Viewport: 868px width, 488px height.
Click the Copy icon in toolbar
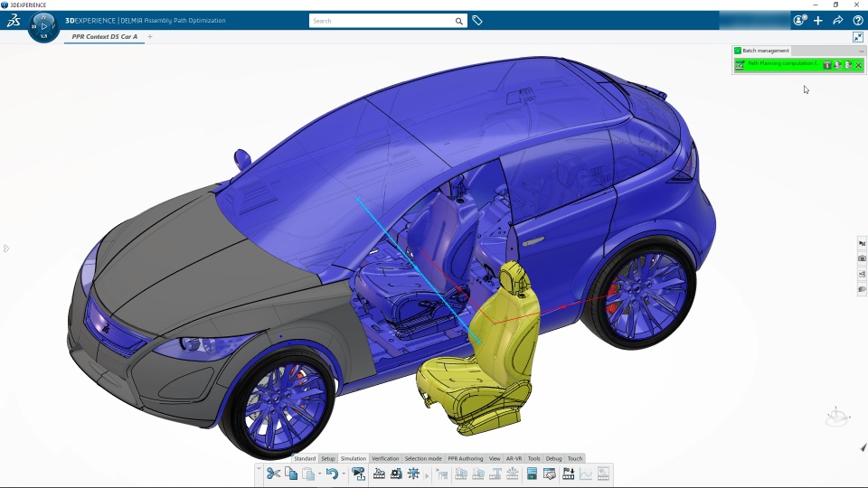click(x=291, y=474)
